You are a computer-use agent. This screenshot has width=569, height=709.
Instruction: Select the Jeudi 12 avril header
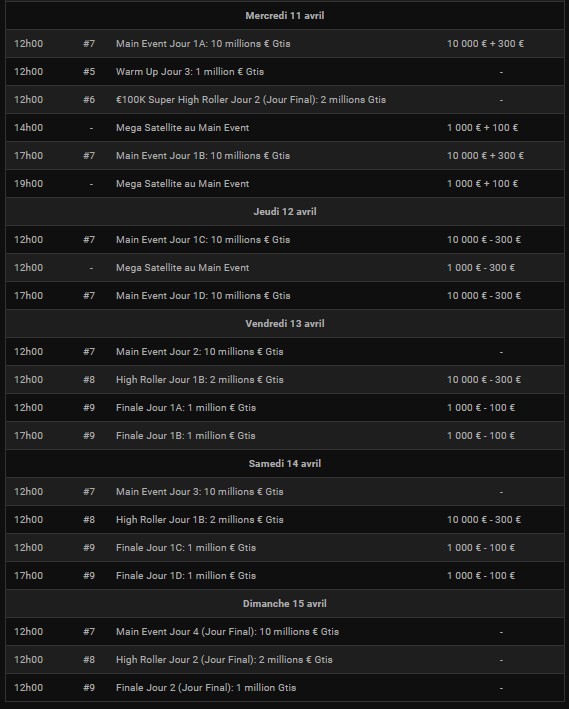[284, 212]
